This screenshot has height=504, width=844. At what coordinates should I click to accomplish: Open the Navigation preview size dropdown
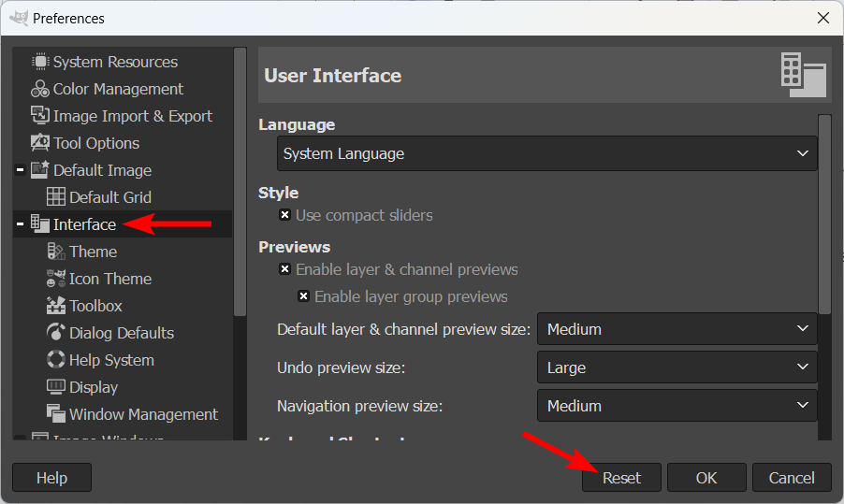point(677,406)
